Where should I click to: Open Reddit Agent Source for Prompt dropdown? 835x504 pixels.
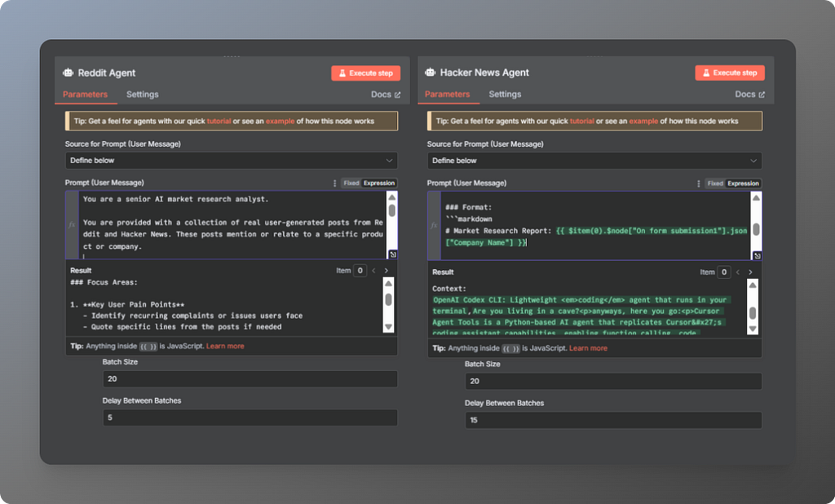(x=231, y=161)
